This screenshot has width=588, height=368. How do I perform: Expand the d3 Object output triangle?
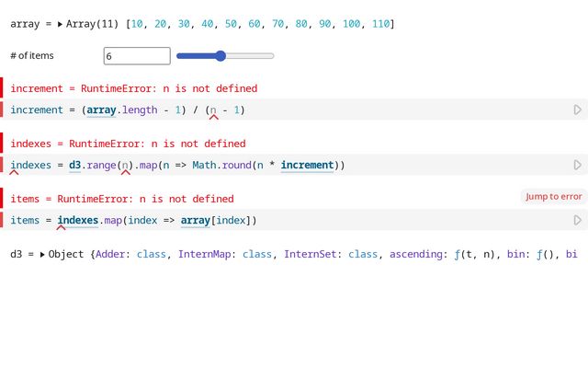coord(42,254)
